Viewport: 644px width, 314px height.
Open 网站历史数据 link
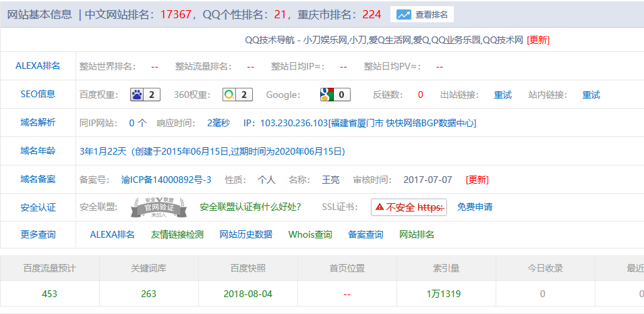tap(245, 234)
